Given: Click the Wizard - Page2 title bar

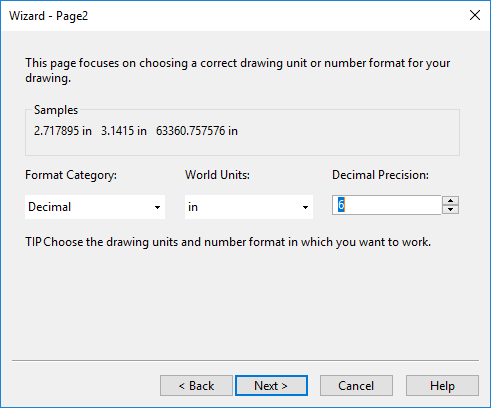Looking at the screenshot, I should (x=233, y=16).
